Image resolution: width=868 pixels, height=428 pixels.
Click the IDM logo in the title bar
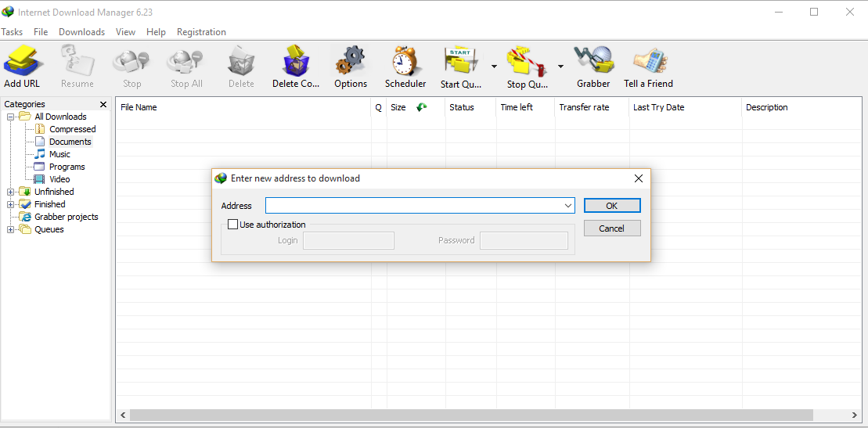tap(8, 12)
